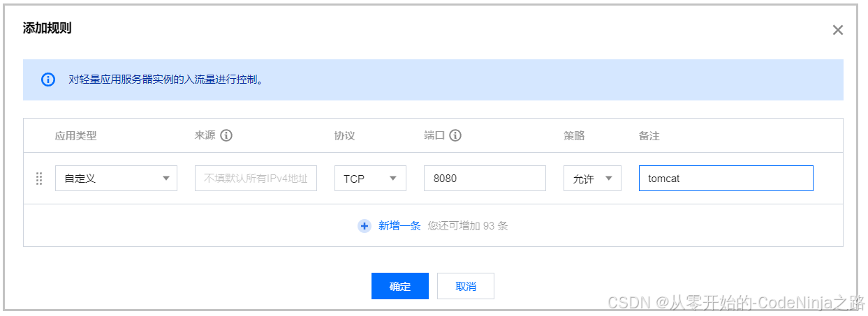
Task: Click the plus icon beside 新增一条
Action: click(365, 226)
